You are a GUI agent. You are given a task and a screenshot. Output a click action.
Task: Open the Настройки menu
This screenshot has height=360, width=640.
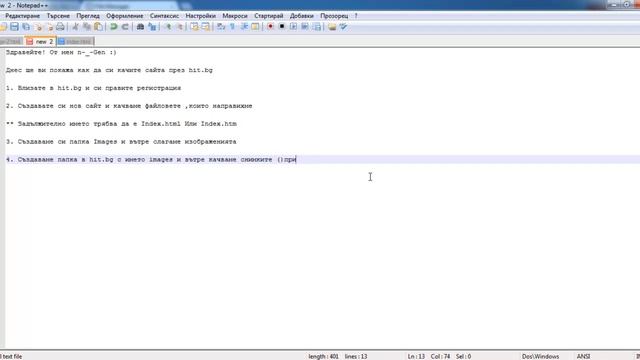coord(200,16)
